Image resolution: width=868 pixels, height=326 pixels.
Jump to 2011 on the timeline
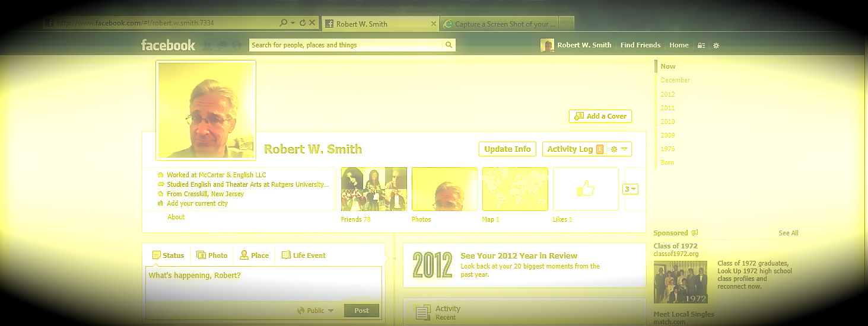pos(667,108)
